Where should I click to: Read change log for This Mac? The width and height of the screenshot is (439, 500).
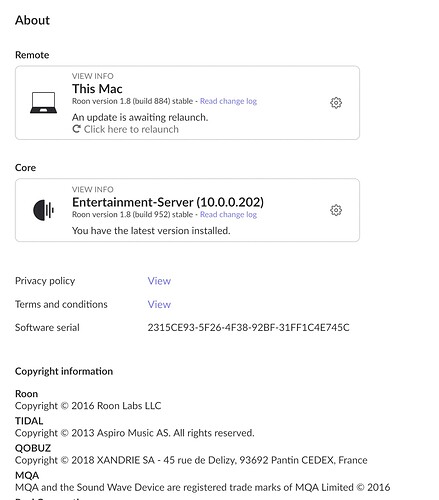[228, 101]
